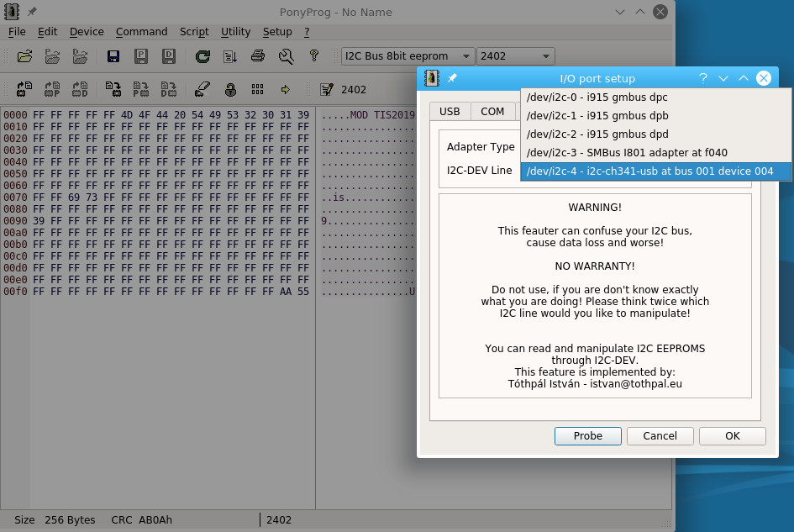Image resolution: width=794 pixels, height=532 pixels.
Task: Open the Device menu
Action: [x=87, y=31]
